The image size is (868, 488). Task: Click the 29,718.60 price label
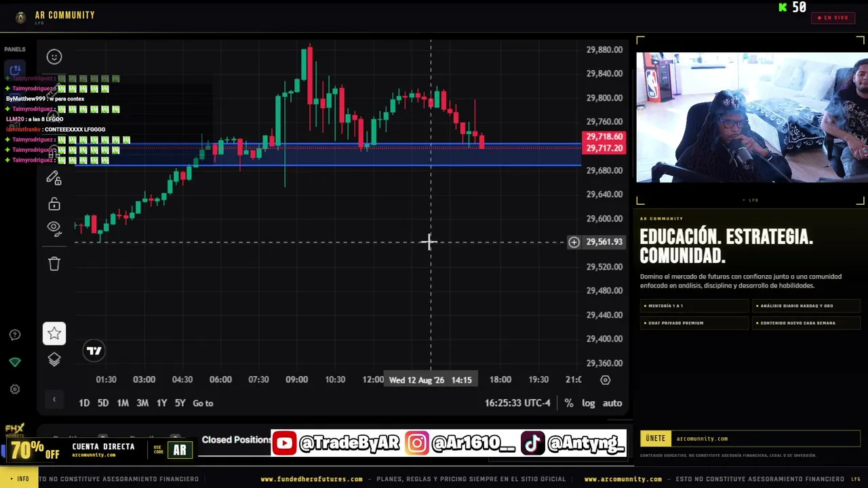pyautogui.click(x=604, y=137)
